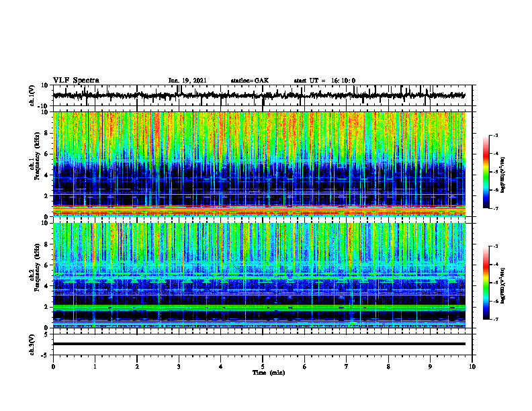Image resolution: width=532 pixels, height=411 pixels.
Task: Click the "Jan. 19, 2021" date text
Action: pos(187,81)
